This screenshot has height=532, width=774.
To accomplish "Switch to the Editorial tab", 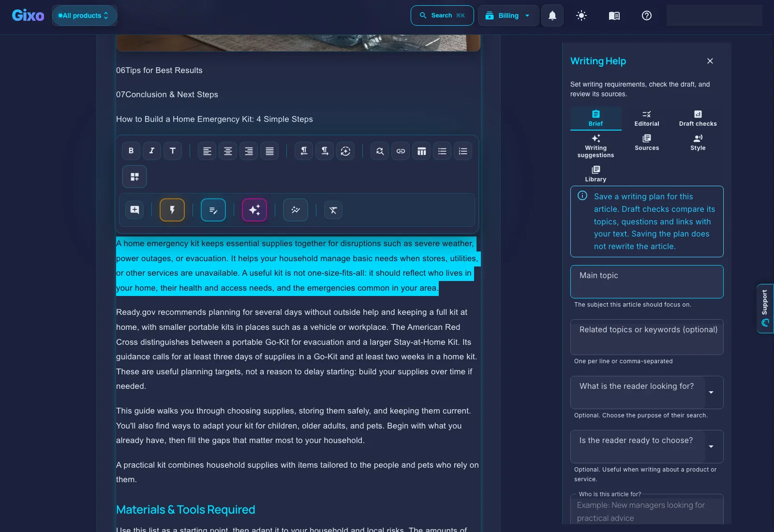I will 647,118.
